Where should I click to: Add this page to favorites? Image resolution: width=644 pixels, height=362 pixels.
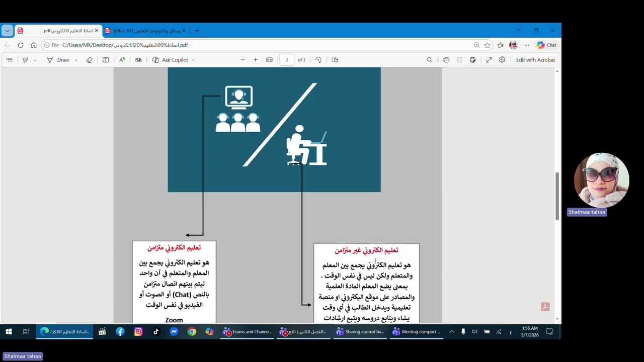pyautogui.click(x=488, y=45)
